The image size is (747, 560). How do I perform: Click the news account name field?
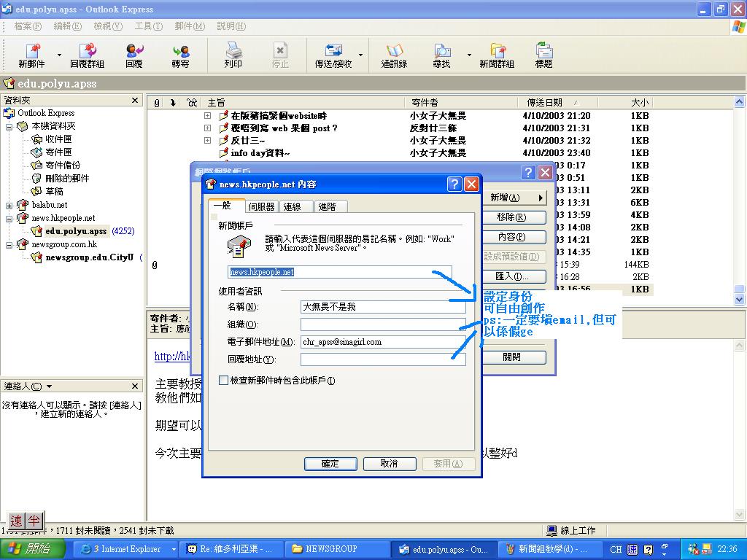(340, 272)
